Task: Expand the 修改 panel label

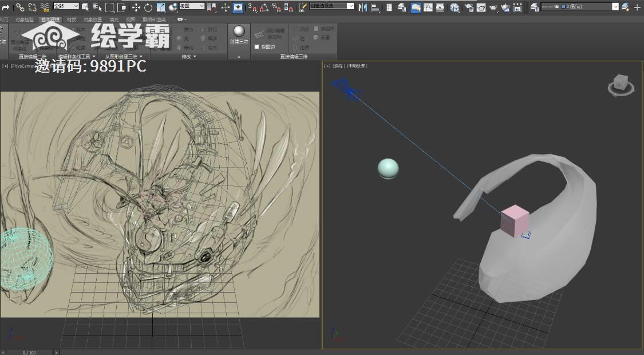Action: click(188, 57)
